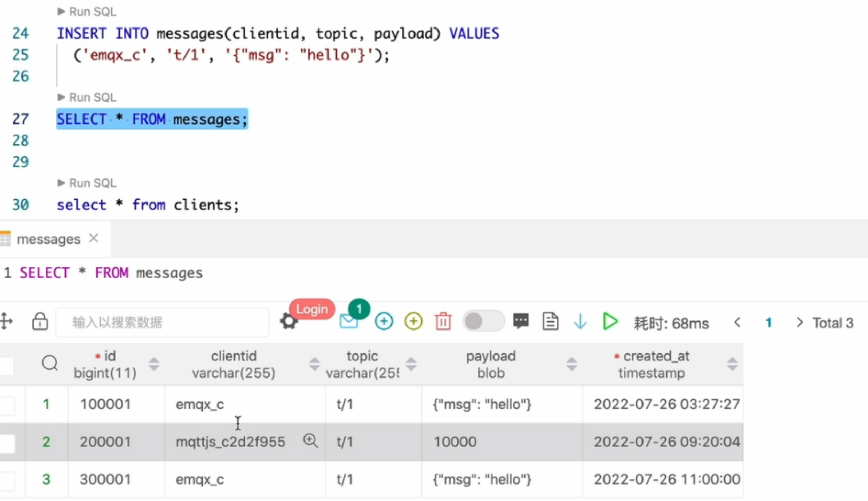Select id cell 100001

click(x=116, y=405)
